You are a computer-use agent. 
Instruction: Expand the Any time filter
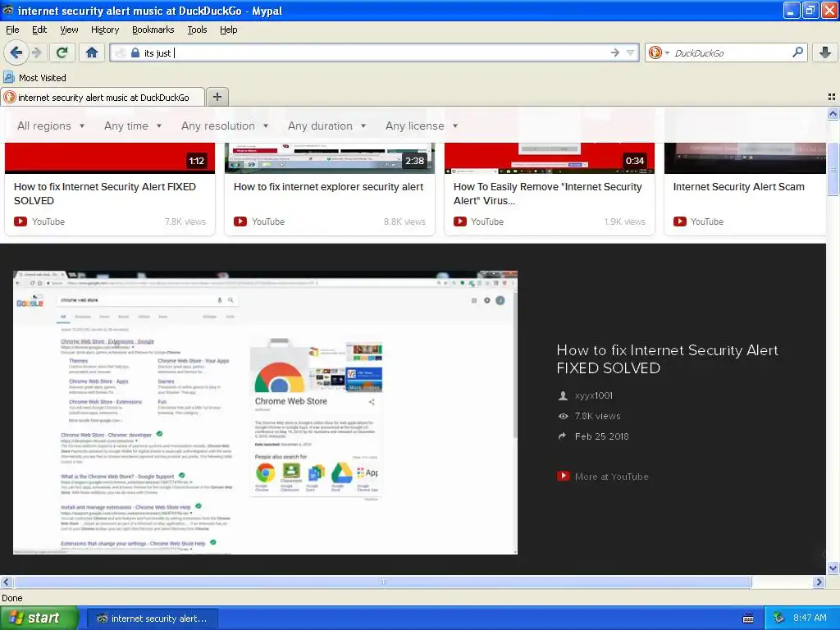[x=132, y=126]
